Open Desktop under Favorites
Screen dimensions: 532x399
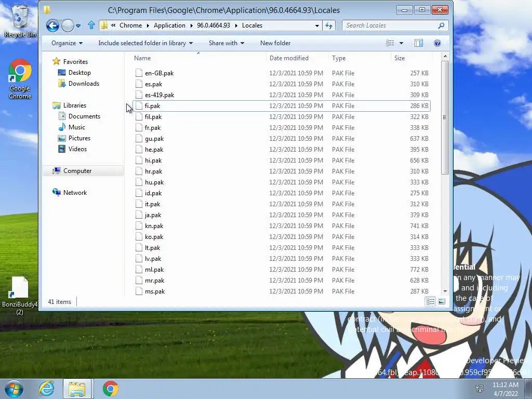(x=74, y=73)
